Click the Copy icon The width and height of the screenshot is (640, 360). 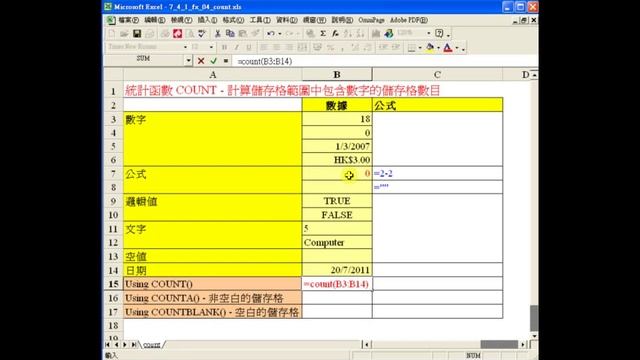tap(230, 33)
